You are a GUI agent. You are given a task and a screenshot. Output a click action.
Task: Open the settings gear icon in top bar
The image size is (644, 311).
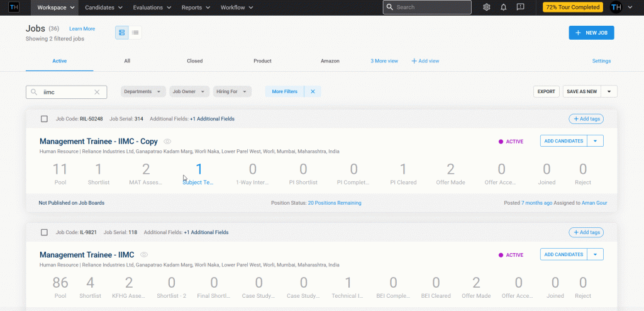pos(487,8)
